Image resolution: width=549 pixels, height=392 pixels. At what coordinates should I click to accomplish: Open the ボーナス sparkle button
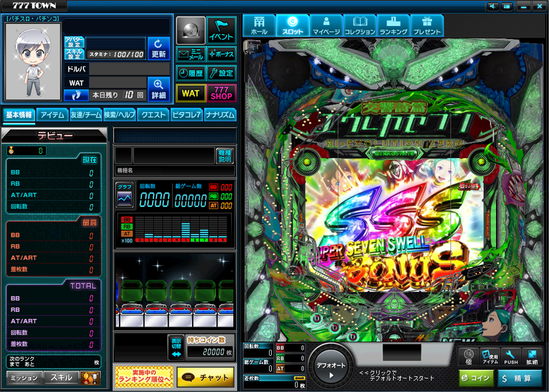point(221,54)
